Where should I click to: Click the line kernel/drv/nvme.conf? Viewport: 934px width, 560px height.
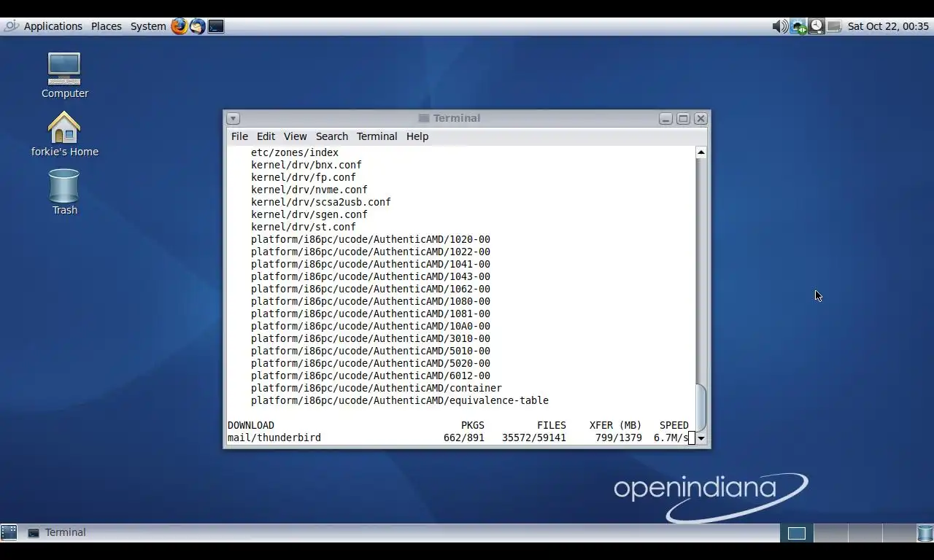(309, 190)
